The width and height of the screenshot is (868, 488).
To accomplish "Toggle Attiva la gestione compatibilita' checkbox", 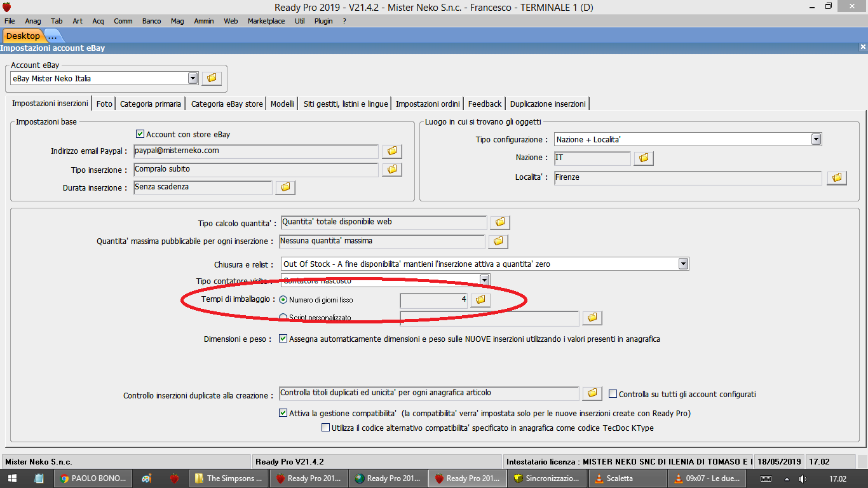I will tap(283, 413).
